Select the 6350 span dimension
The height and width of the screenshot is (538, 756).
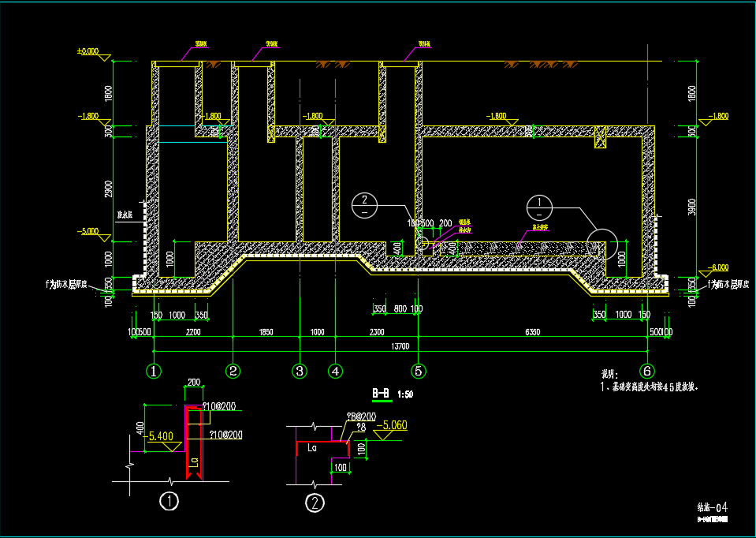(x=532, y=332)
